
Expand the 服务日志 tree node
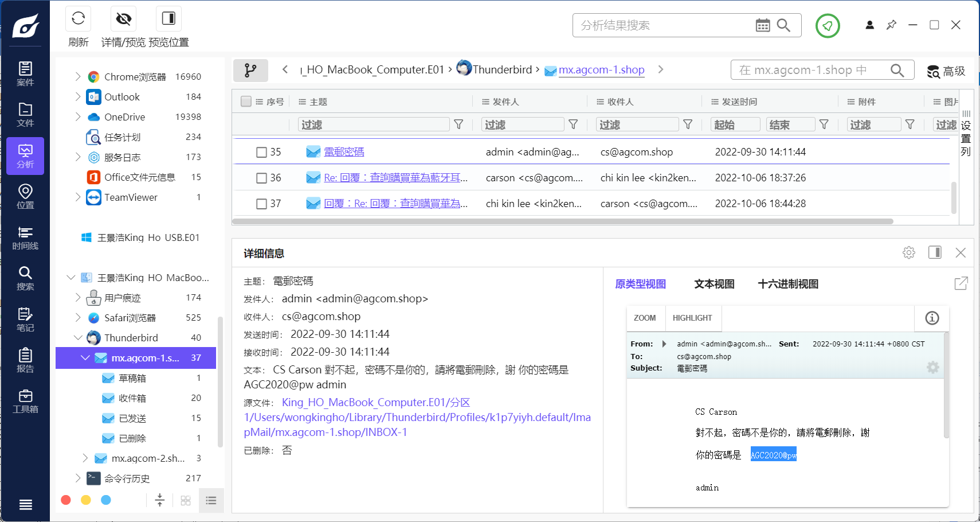pyautogui.click(x=78, y=157)
